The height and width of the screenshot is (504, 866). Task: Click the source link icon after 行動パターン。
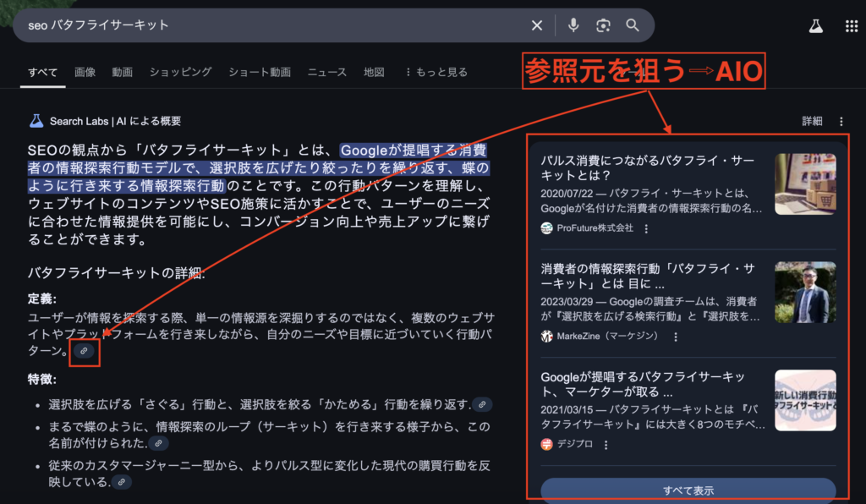[84, 351]
